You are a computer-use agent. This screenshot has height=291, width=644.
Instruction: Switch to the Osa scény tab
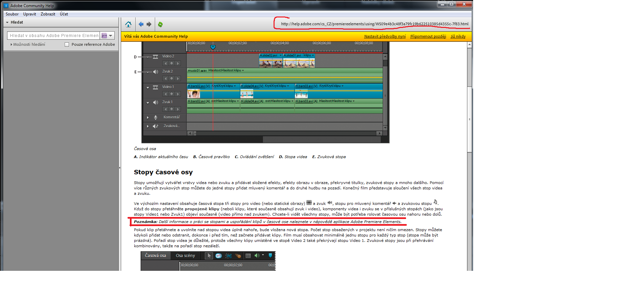click(185, 256)
